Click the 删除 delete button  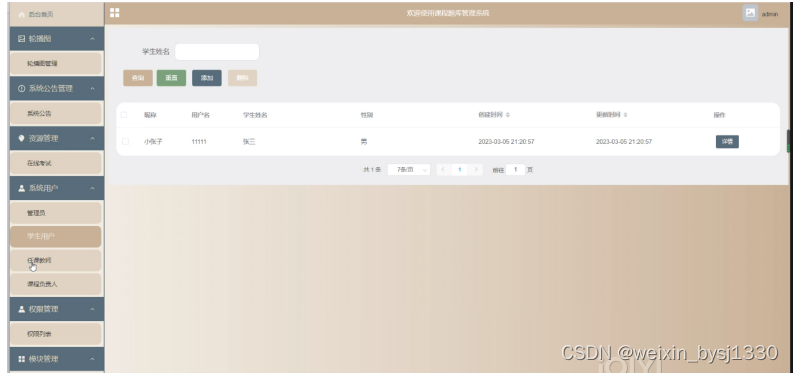click(243, 78)
